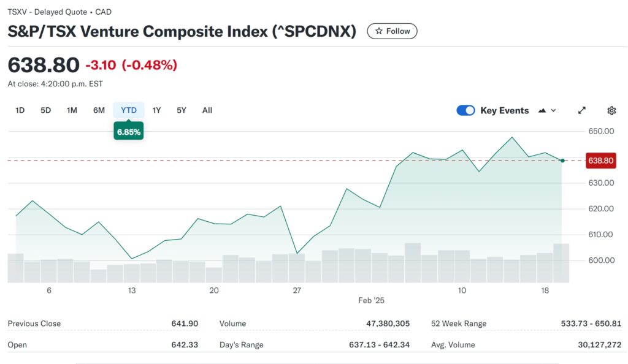
Task: Click the star icon in the Follow button
Action: pyautogui.click(x=378, y=31)
